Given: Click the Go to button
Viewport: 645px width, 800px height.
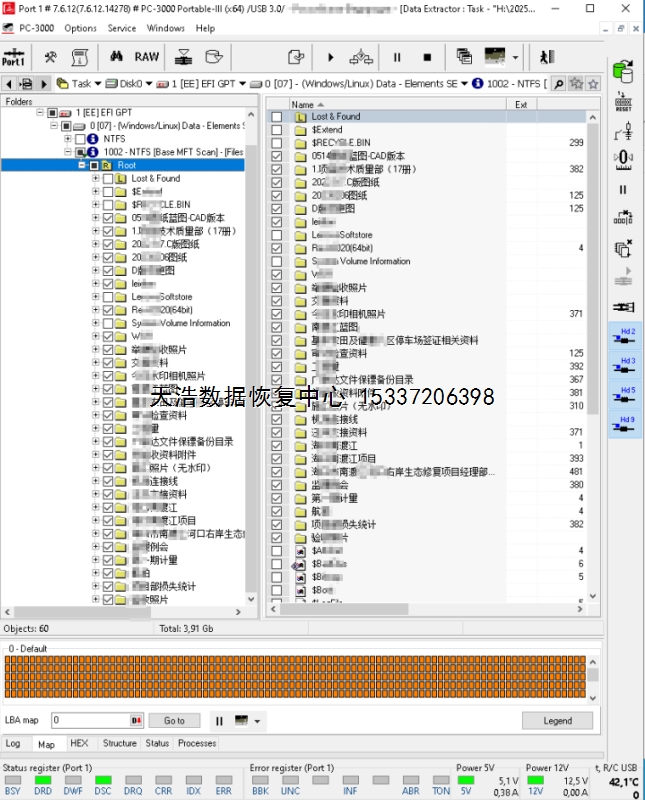Looking at the screenshot, I should [x=174, y=720].
